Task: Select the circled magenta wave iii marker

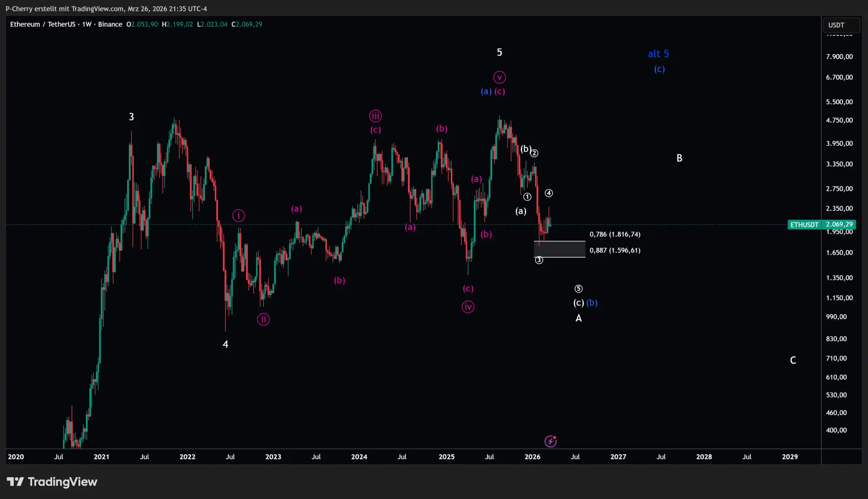Action: (x=375, y=116)
